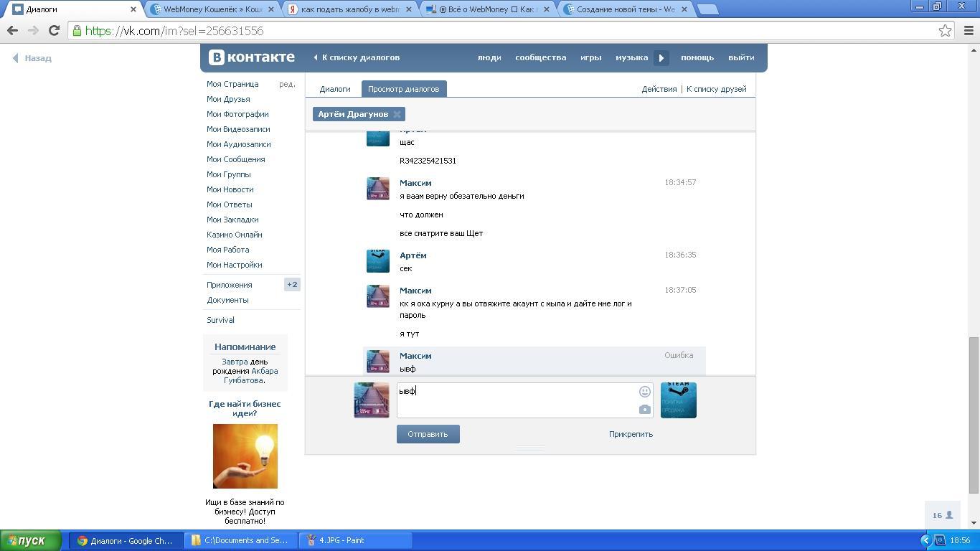Click the Прикрепить attach link
The image size is (980, 551).
point(631,434)
